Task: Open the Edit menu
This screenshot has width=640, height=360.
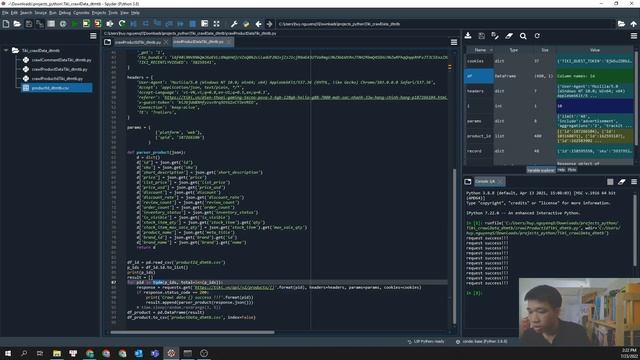Action: coord(14,13)
